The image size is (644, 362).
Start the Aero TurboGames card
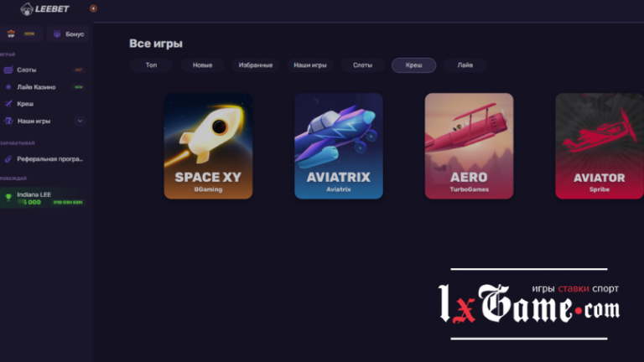click(469, 146)
